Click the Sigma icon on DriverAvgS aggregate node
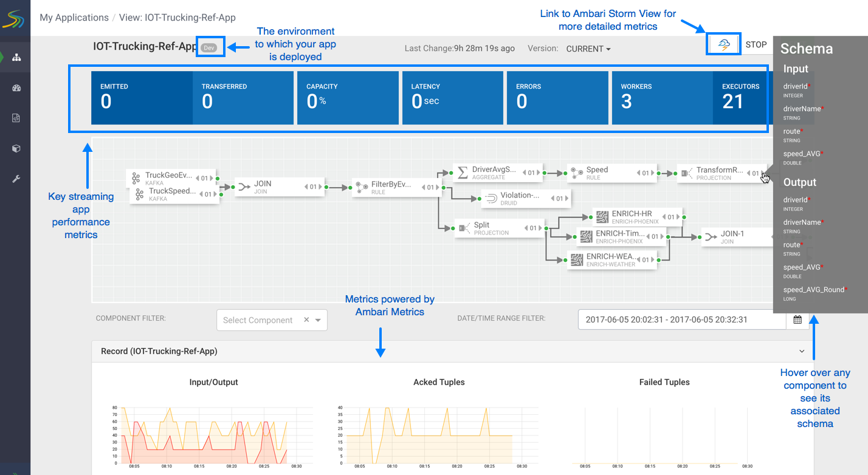868x475 pixels. coord(463,173)
